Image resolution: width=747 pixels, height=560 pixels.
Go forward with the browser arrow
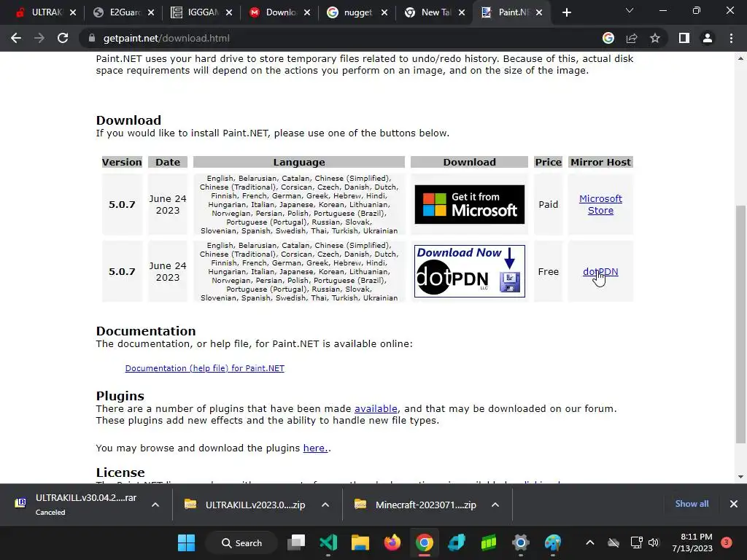tap(39, 38)
